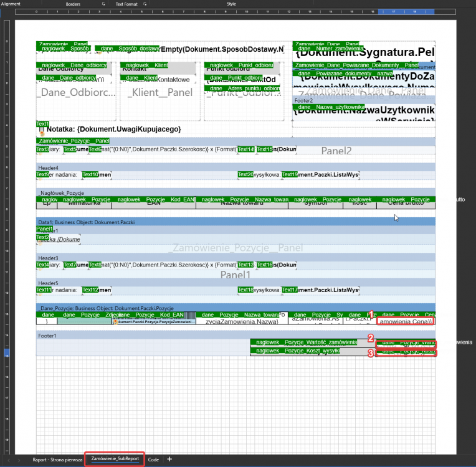Viewport: 476px width, 467px height.
Task: Open the Code tab
Action: coord(153,460)
